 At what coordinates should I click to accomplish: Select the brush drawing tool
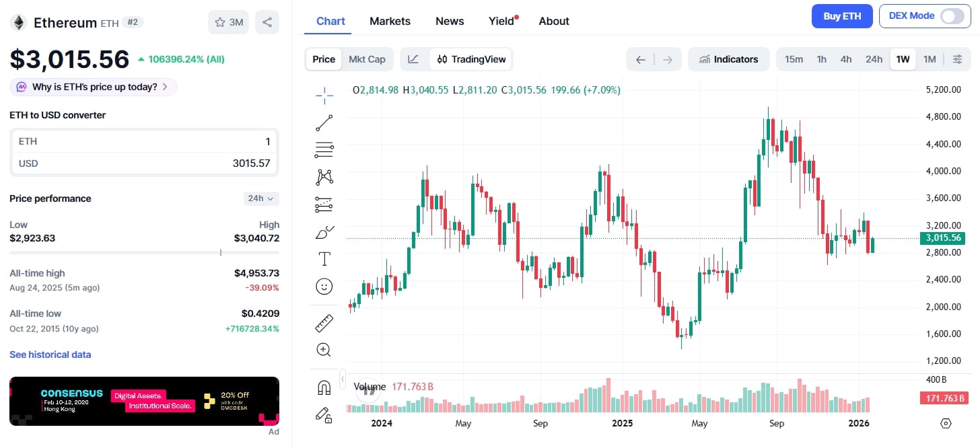coord(324,232)
